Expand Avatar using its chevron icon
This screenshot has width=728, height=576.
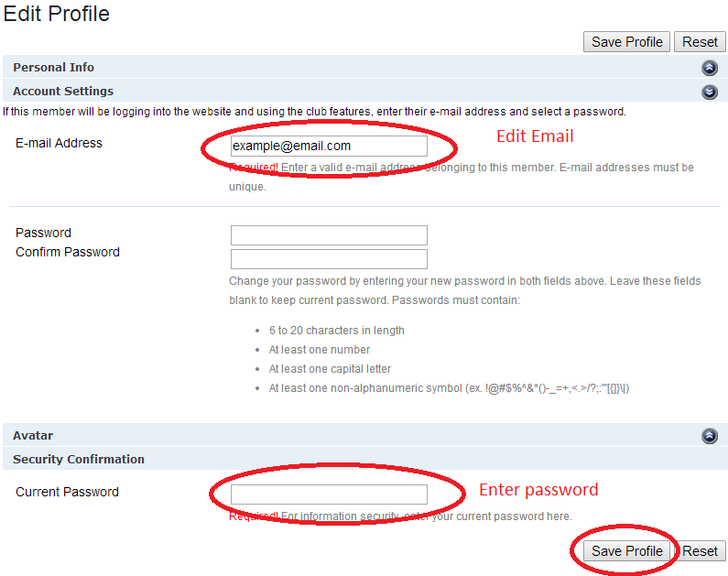(x=709, y=436)
